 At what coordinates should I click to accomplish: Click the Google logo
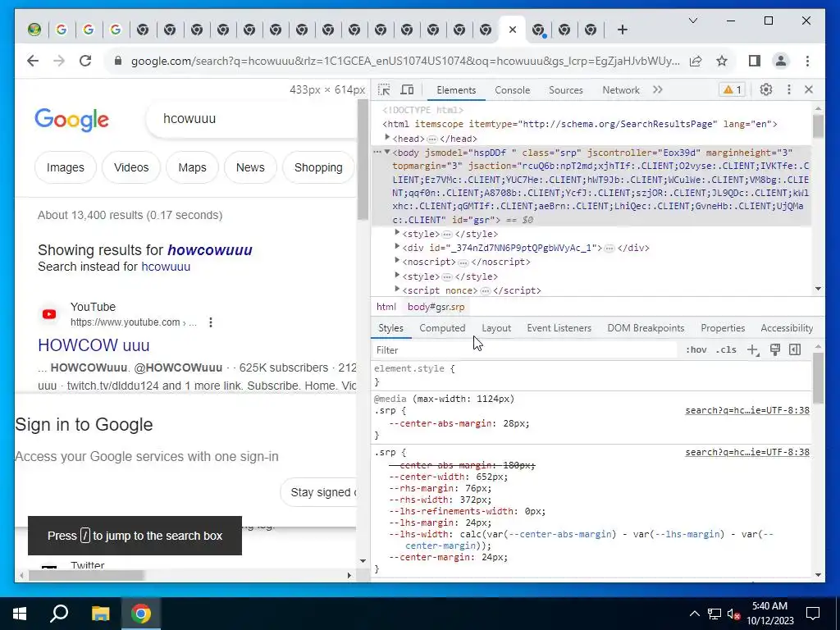pyautogui.click(x=72, y=119)
